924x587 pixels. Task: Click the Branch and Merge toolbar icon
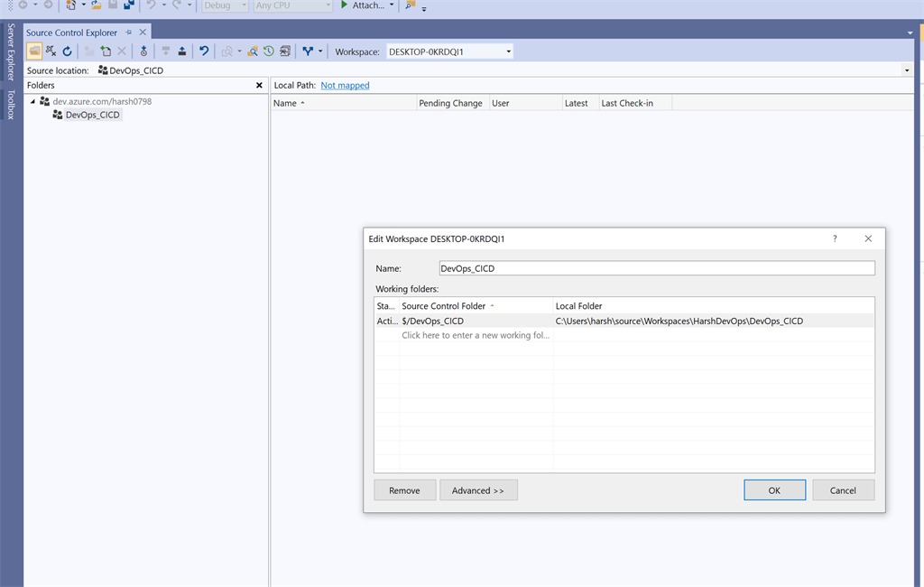click(x=307, y=51)
